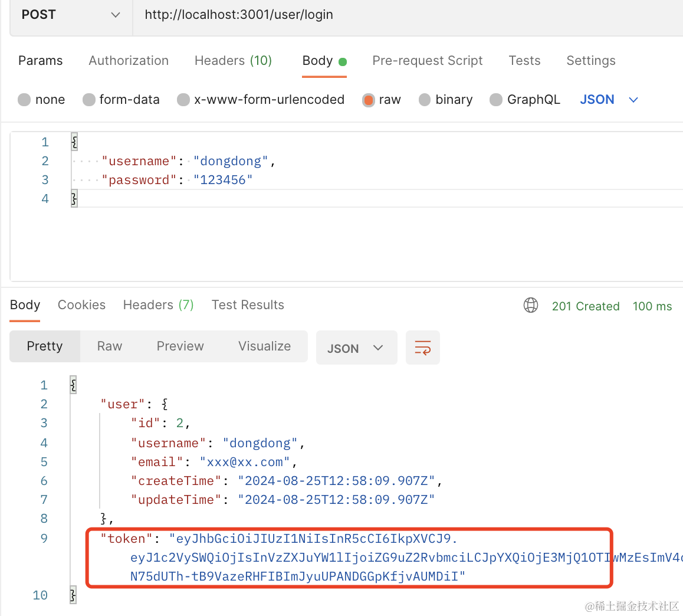Open the response Cookies tab
Image resolution: width=683 pixels, height=616 pixels.
[81, 305]
